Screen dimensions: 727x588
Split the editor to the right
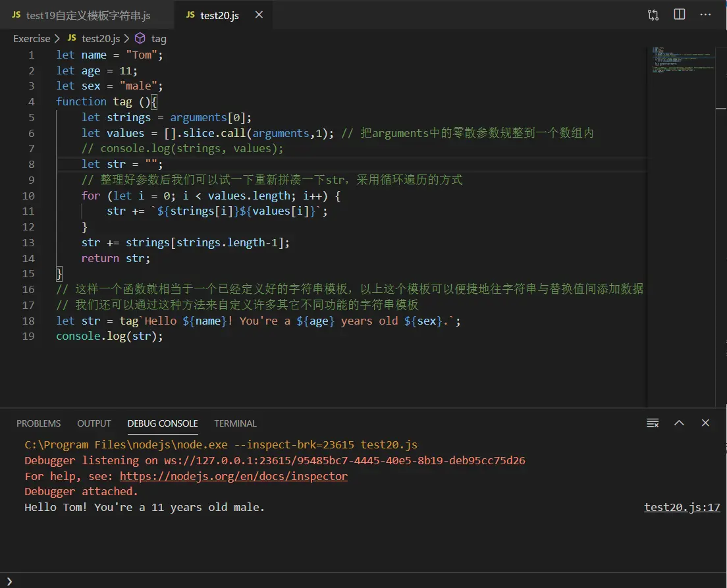pyautogui.click(x=679, y=14)
